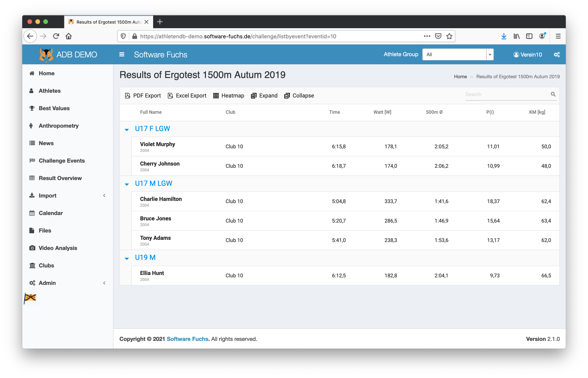This screenshot has width=588, height=378.
Task: Click into the table Search field
Action: click(508, 94)
